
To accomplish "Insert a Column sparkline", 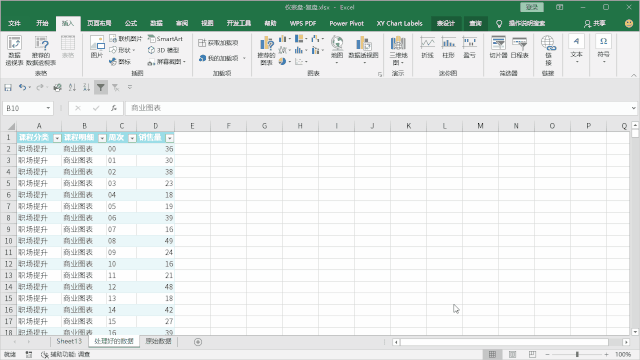I will pyautogui.click(x=449, y=47).
